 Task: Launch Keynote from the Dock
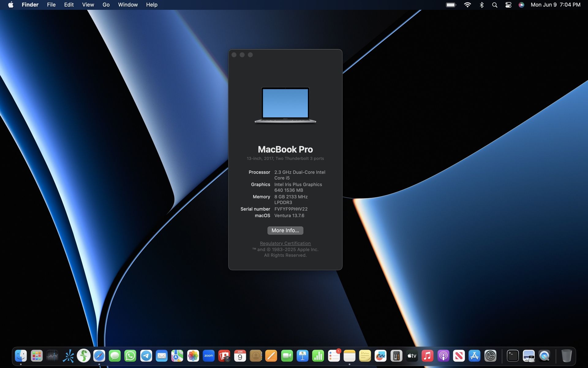pyautogui.click(x=303, y=356)
